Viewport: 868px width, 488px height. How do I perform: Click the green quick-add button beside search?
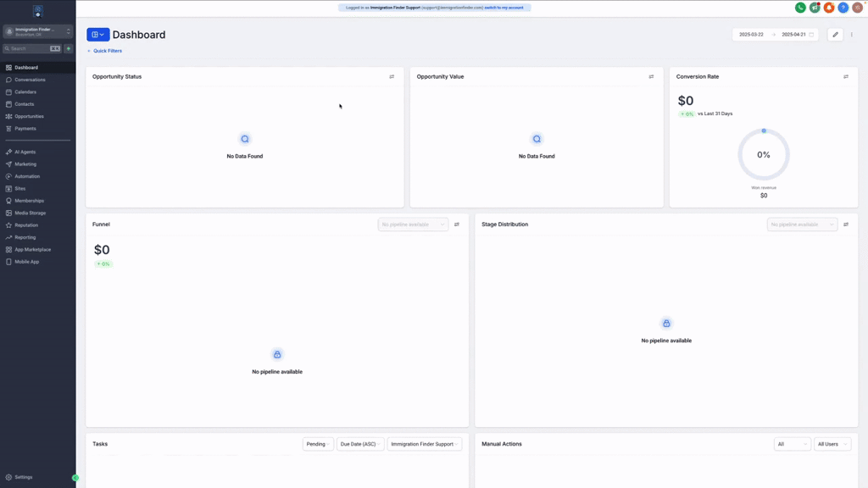(69, 49)
